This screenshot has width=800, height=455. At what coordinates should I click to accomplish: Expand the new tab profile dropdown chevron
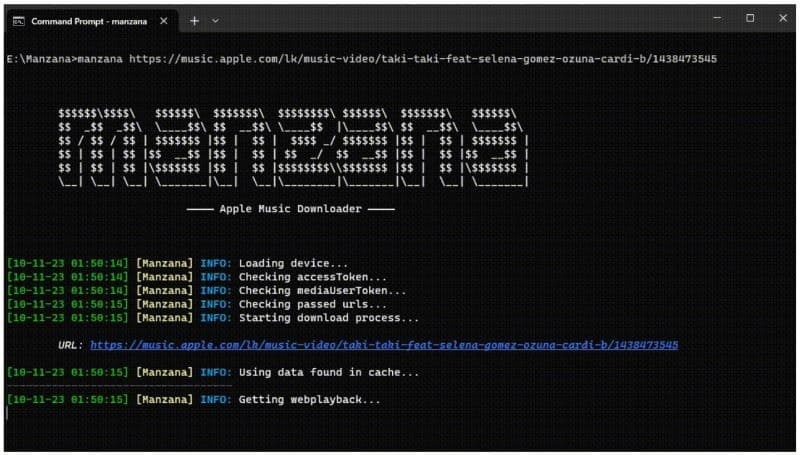[215, 20]
